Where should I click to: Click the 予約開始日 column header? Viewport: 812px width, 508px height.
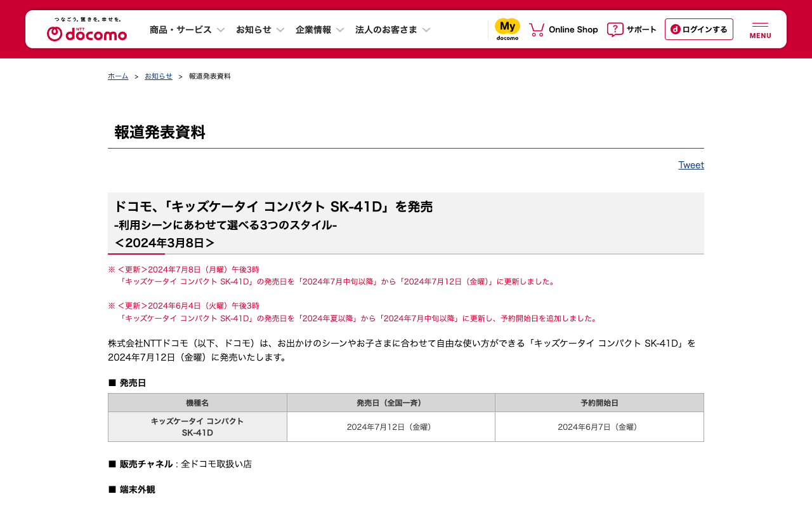coord(599,403)
